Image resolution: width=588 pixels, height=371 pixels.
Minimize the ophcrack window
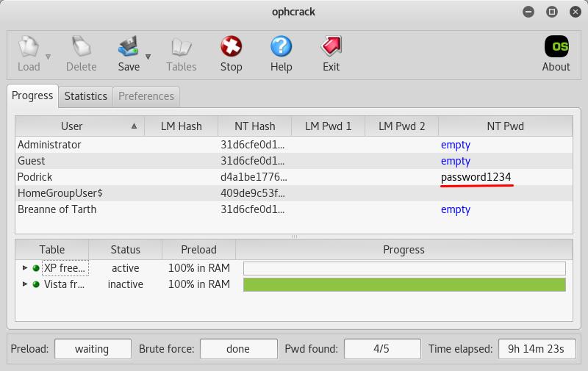[528, 12]
